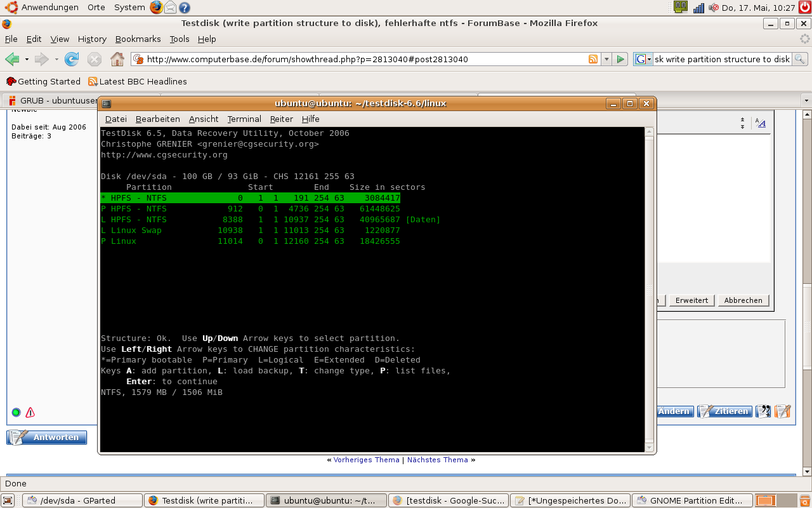This screenshot has width=812, height=508.
Task: Go to the home page icon
Action: (117, 59)
